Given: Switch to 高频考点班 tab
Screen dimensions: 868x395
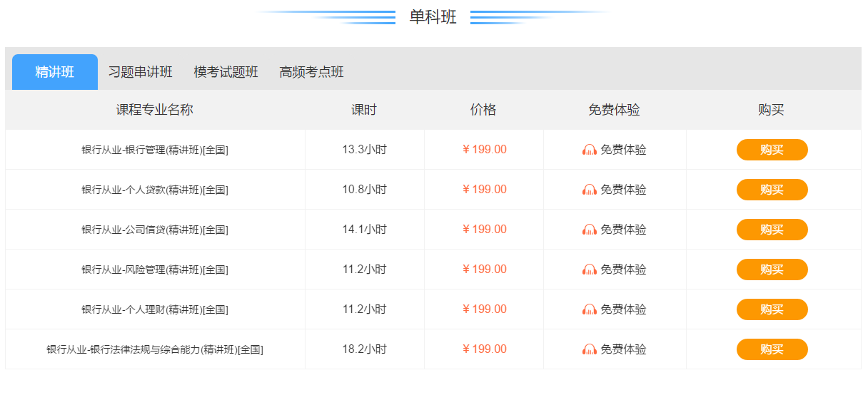Looking at the screenshot, I should tap(312, 72).
